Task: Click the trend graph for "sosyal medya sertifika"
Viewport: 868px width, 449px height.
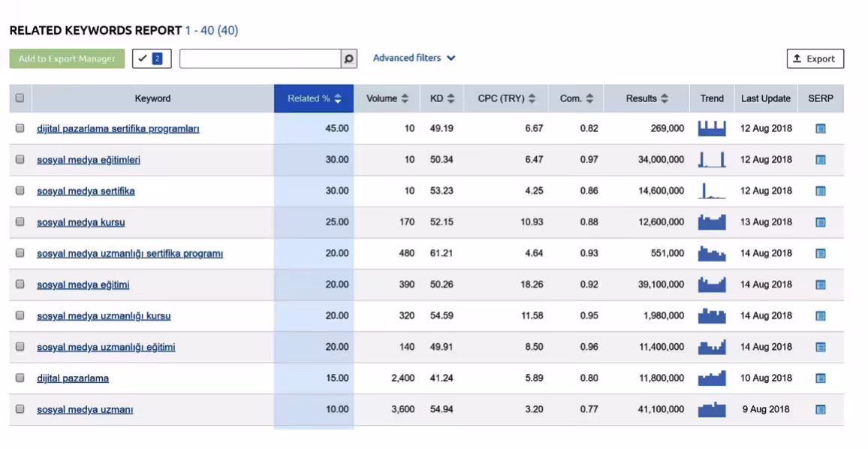Action: tap(711, 190)
